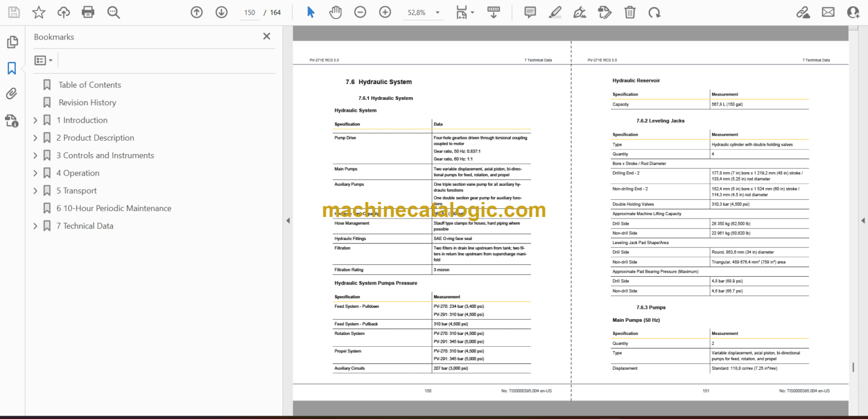
Task: Delete the current page
Action: pyautogui.click(x=630, y=12)
